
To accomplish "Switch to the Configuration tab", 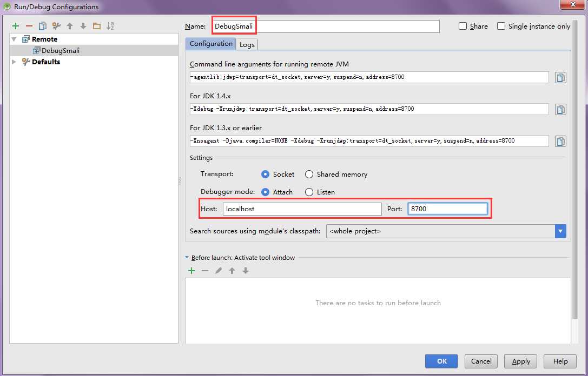I will coord(211,44).
